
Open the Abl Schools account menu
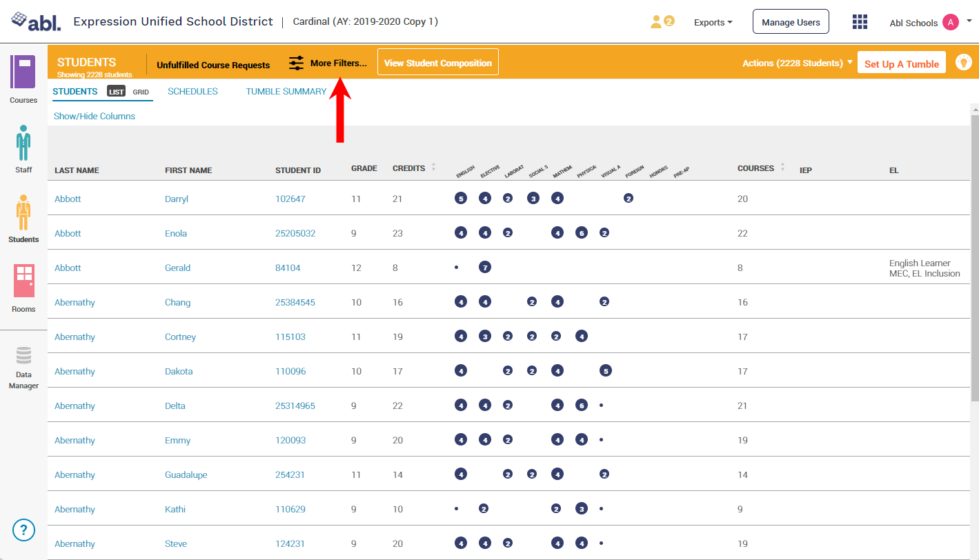click(930, 23)
